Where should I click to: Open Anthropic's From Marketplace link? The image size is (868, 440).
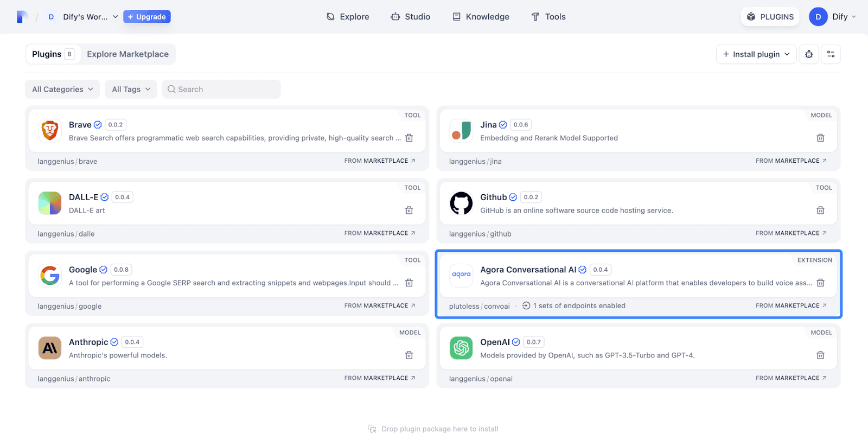click(x=379, y=378)
